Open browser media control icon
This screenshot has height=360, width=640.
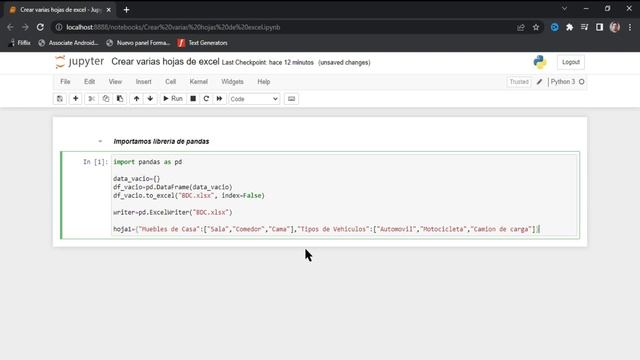coord(584,27)
